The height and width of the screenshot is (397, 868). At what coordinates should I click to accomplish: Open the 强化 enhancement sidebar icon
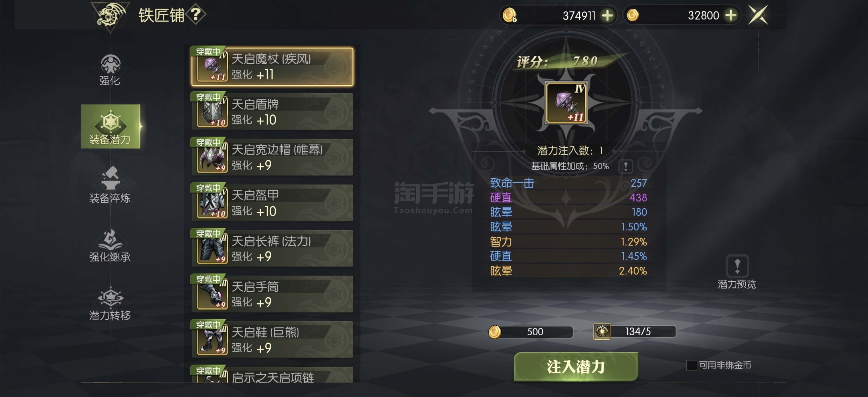pos(110,70)
